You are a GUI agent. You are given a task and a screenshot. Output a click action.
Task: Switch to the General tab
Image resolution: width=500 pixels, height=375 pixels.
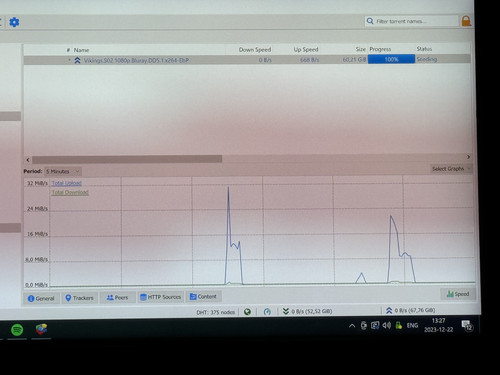click(41, 298)
